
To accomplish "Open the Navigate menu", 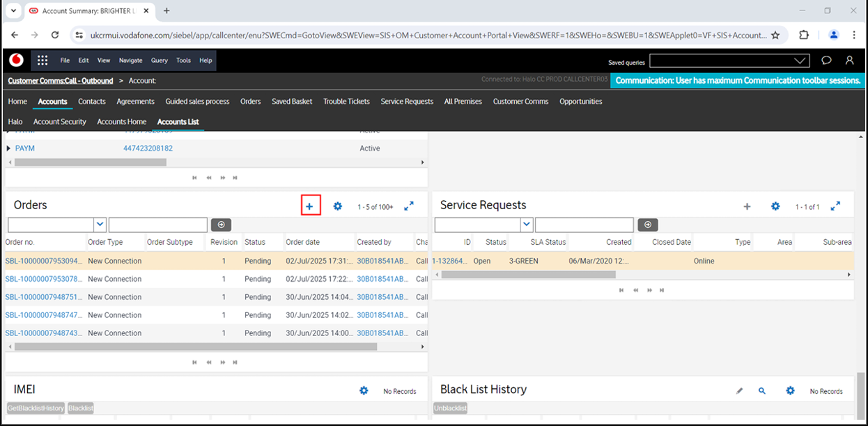I will coord(130,61).
